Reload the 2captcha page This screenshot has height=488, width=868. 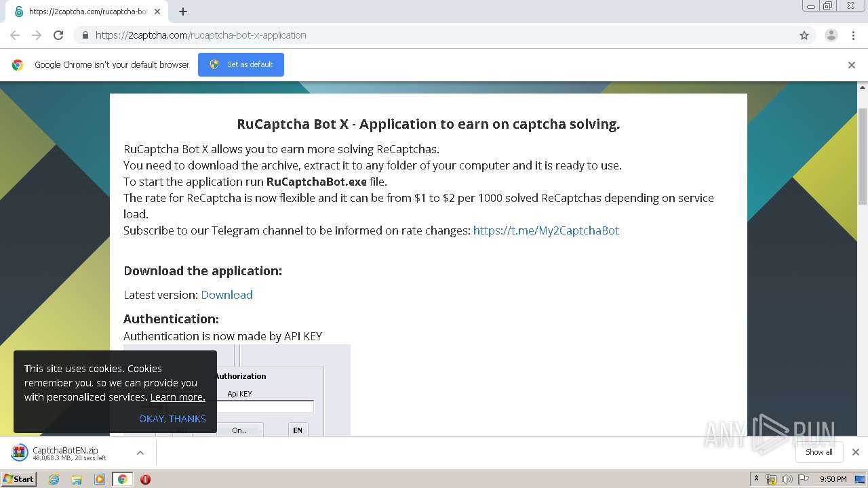(x=58, y=35)
